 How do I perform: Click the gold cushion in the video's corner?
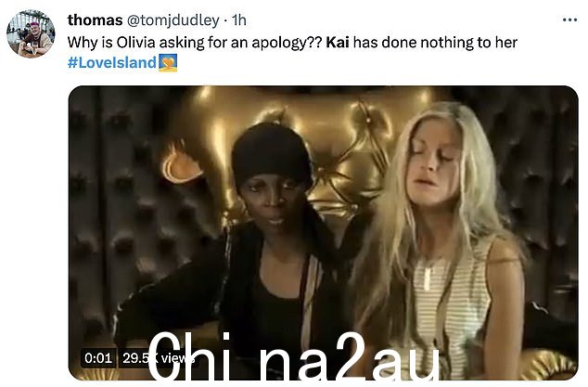[549, 364]
